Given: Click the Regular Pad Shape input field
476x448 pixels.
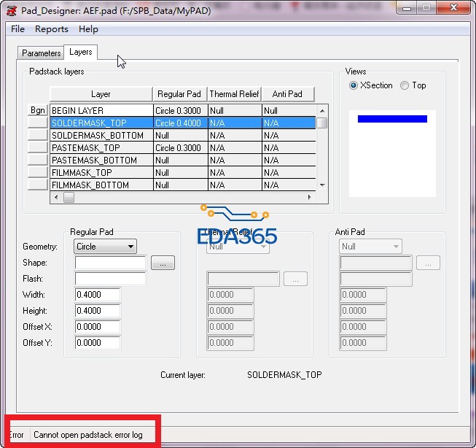Looking at the screenshot, I should coord(111,263).
